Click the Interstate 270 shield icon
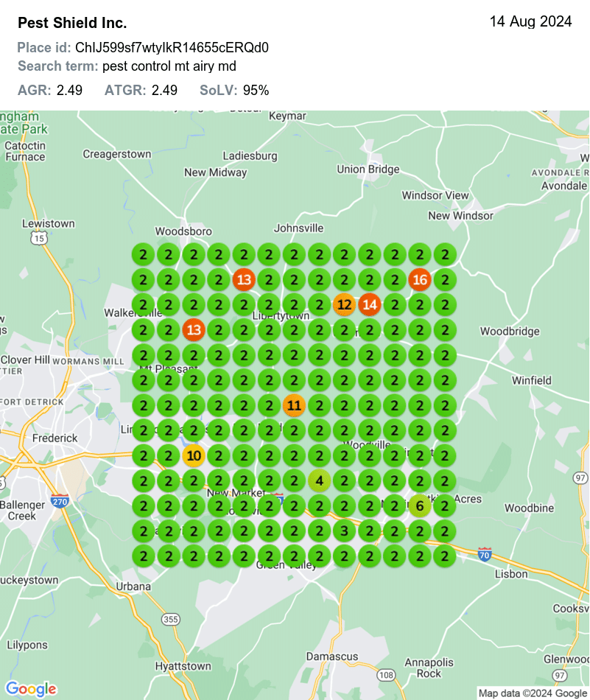This screenshot has height=700, width=590. (60, 501)
